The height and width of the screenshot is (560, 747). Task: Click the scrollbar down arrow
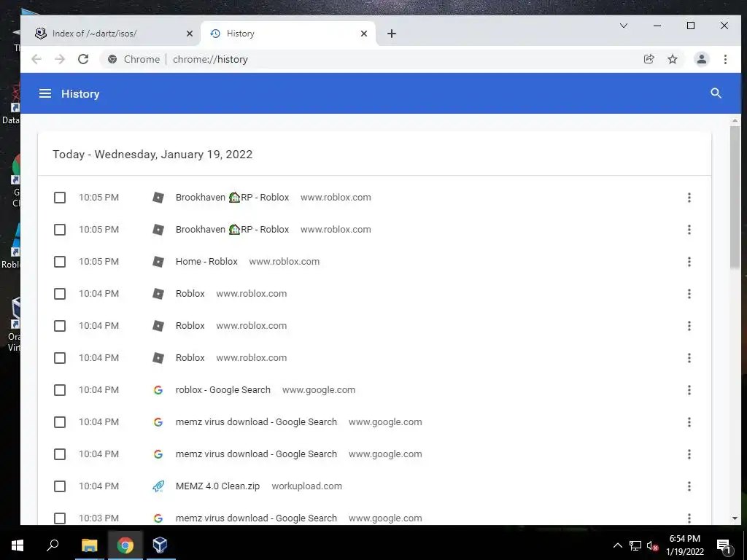pyautogui.click(x=735, y=518)
